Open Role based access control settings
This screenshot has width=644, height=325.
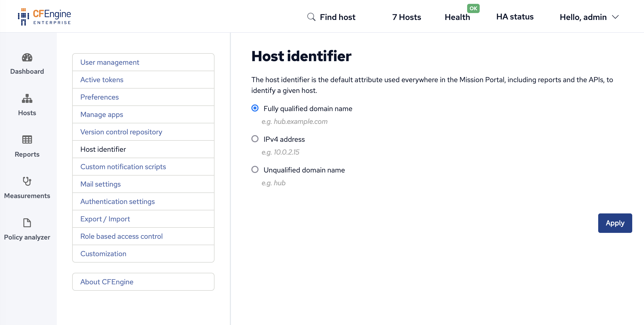coord(121,236)
